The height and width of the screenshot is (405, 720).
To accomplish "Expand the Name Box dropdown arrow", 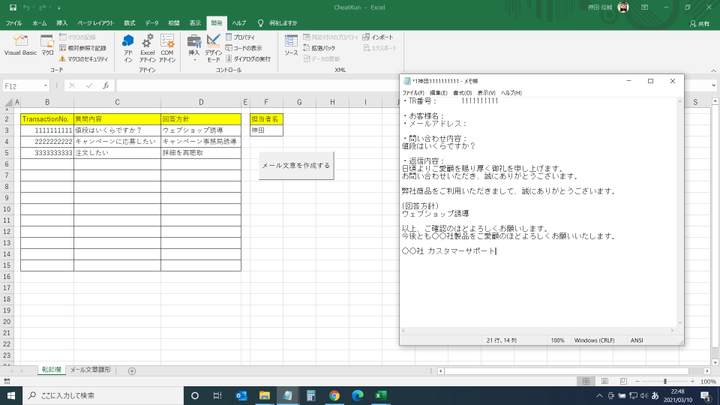I will [45, 86].
